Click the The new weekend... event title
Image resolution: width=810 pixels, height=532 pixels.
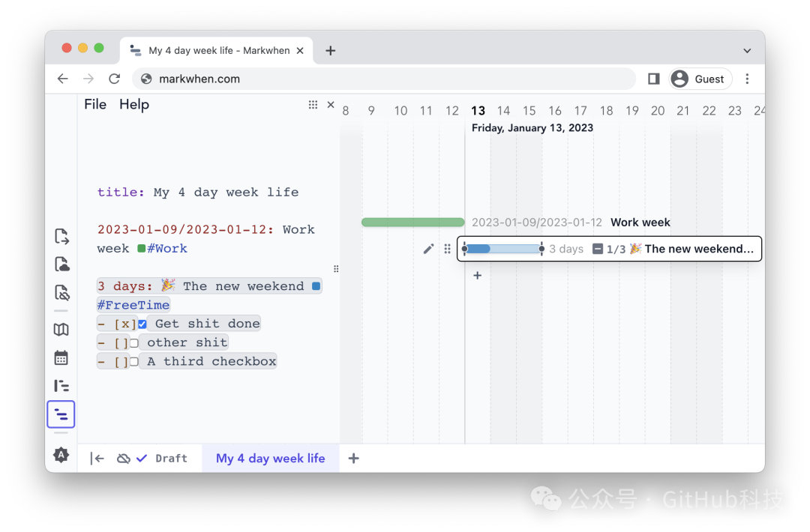pos(699,249)
